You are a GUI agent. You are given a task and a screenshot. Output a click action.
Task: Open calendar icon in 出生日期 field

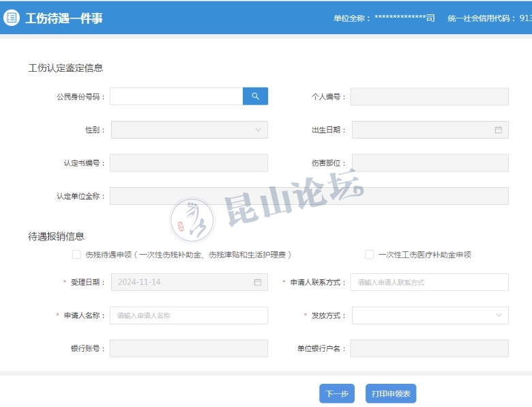[498, 130]
